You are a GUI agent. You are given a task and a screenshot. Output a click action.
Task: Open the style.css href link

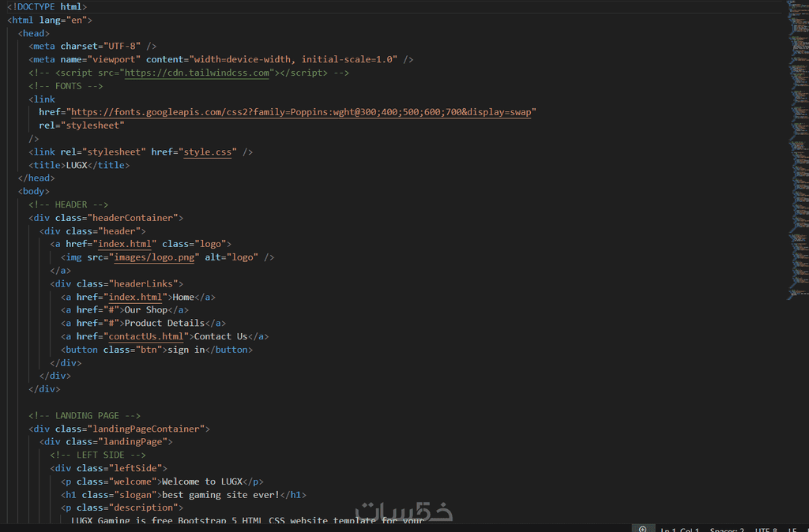pyautogui.click(x=208, y=152)
